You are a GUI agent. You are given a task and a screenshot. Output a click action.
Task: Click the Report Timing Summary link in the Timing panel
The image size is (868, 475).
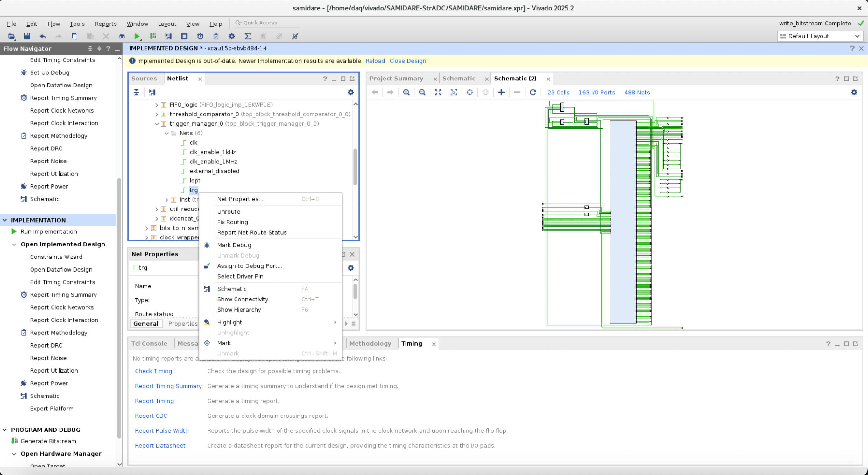coord(168,386)
